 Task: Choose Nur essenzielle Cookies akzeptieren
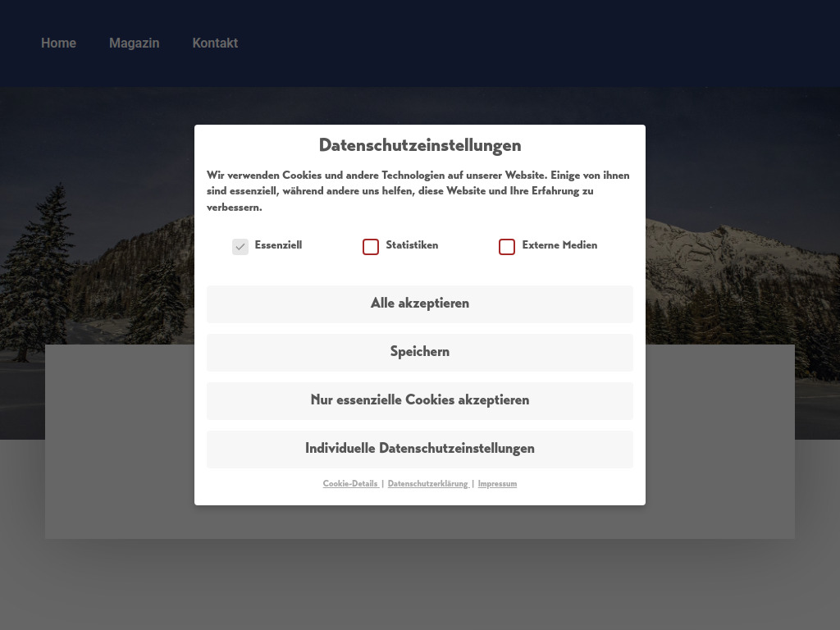(420, 400)
